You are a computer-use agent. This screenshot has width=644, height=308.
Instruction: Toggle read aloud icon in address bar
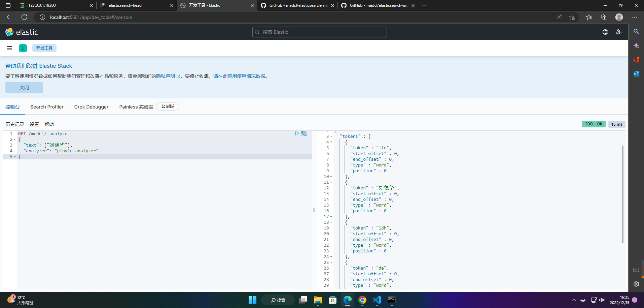pyautogui.click(x=560, y=17)
